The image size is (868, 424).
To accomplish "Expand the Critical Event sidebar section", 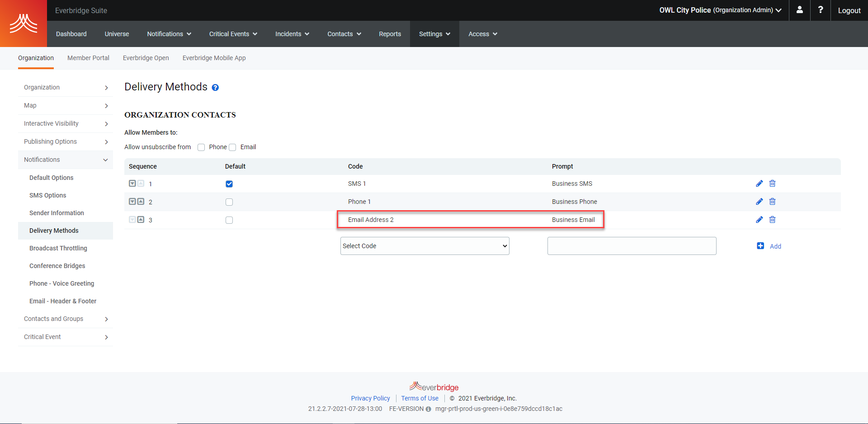I will point(66,337).
